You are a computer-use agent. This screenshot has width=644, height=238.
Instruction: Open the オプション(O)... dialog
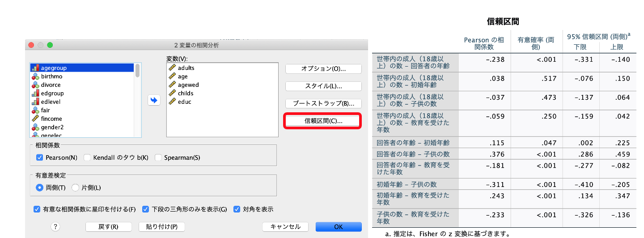tap(323, 69)
